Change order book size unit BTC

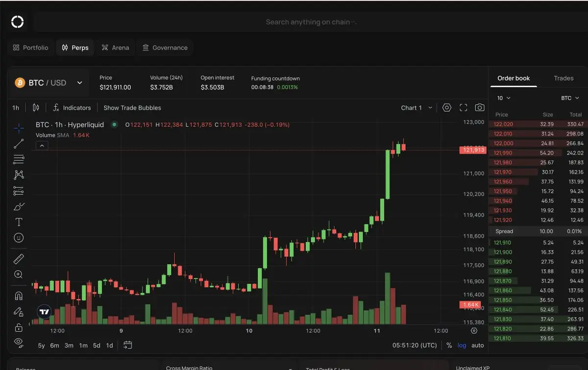[570, 98]
